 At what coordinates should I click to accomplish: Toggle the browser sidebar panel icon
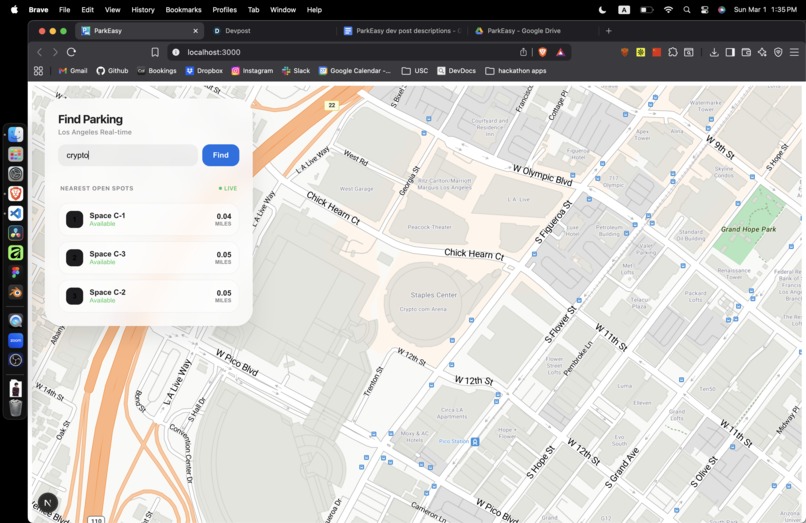730,52
